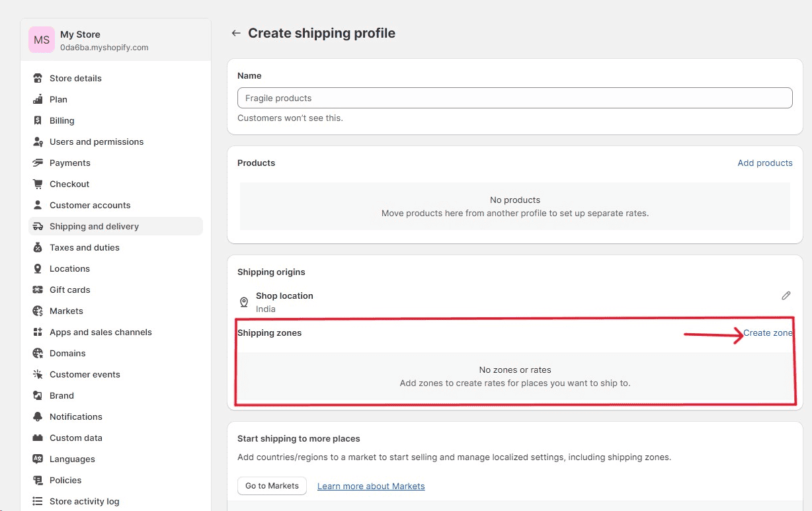Click the Markets globe icon
This screenshot has height=511, width=812.
click(x=38, y=311)
